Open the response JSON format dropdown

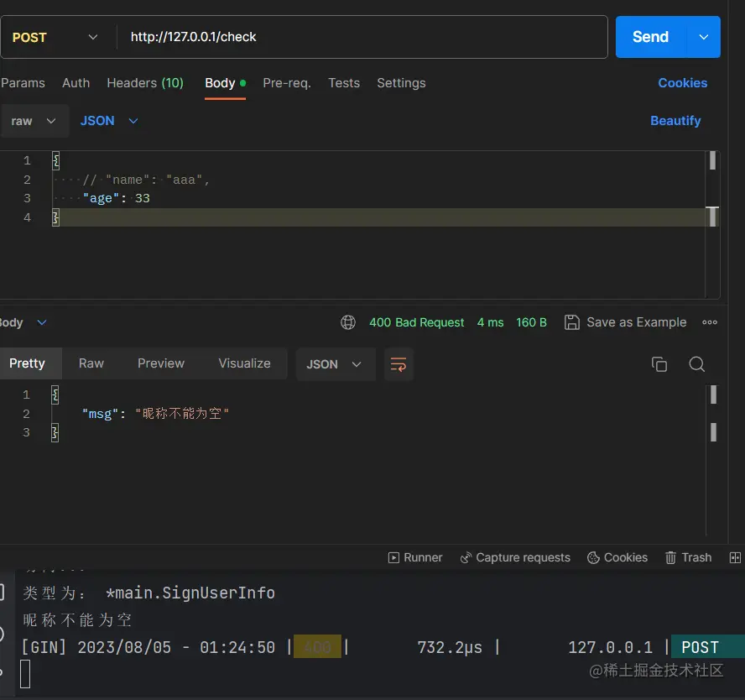[336, 364]
